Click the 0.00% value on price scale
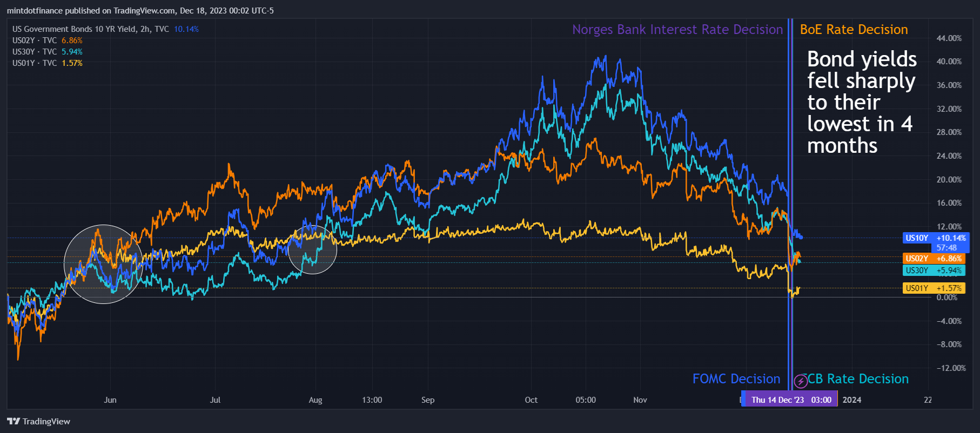This screenshot has width=980, height=433. click(x=947, y=297)
